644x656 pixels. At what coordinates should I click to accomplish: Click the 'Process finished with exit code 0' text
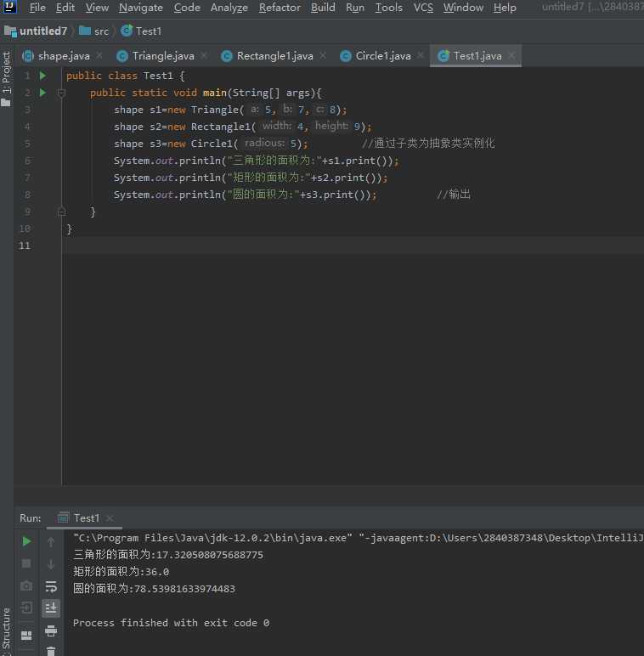click(x=171, y=623)
